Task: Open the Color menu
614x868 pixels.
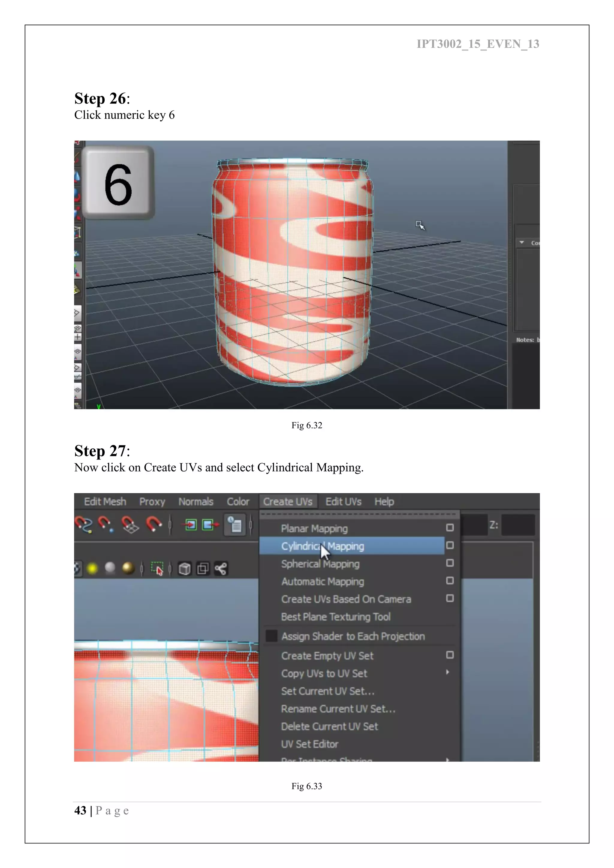Action: tap(238, 502)
